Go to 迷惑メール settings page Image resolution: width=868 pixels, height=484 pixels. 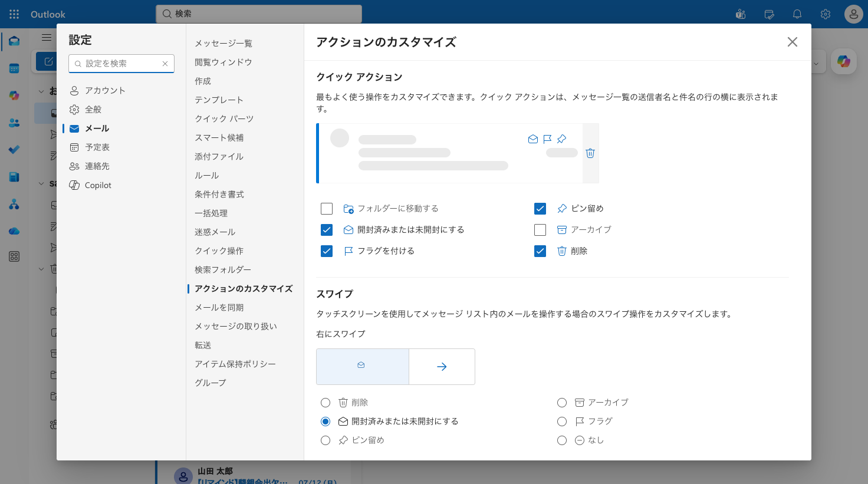coord(215,232)
